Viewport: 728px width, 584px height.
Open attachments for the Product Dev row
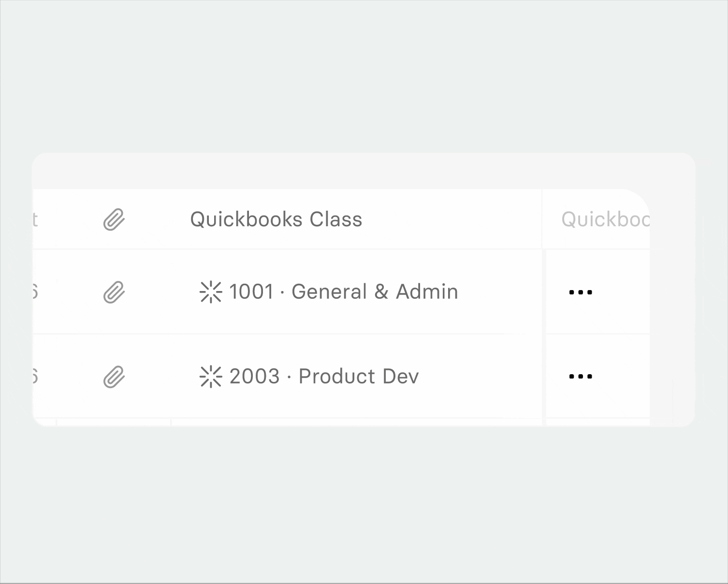tap(114, 377)
